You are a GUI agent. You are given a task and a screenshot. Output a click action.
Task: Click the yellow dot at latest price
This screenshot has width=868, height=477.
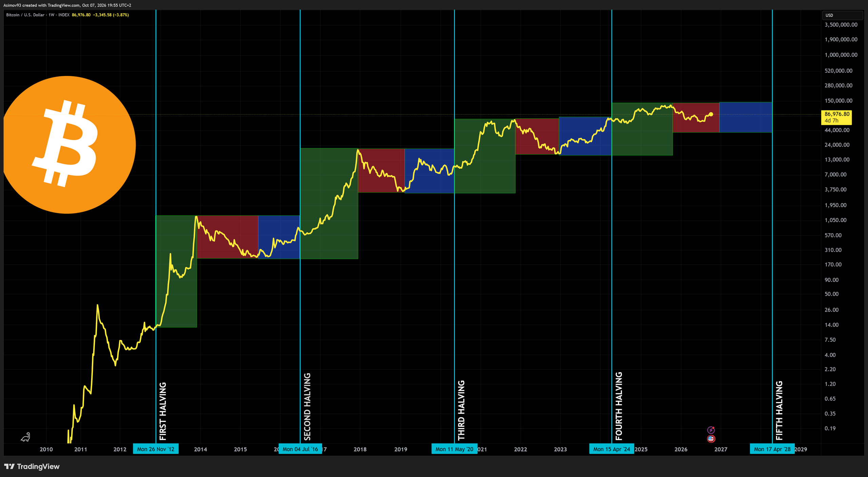coord(711,115)
